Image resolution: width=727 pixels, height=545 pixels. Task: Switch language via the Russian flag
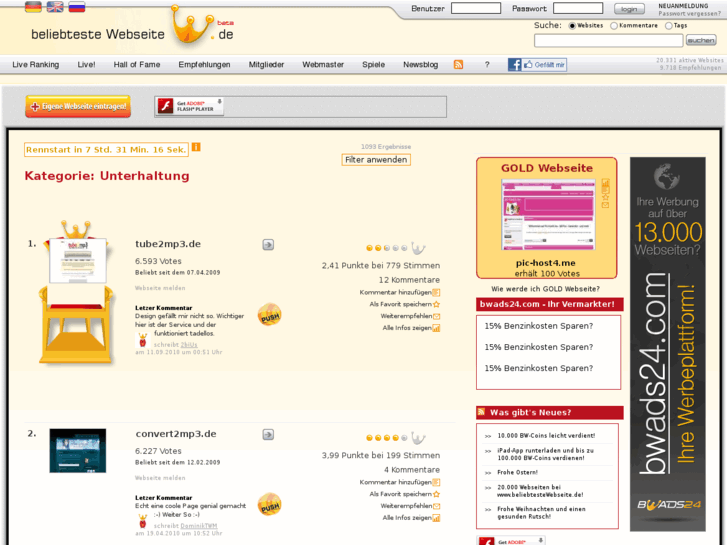[77, 6]
